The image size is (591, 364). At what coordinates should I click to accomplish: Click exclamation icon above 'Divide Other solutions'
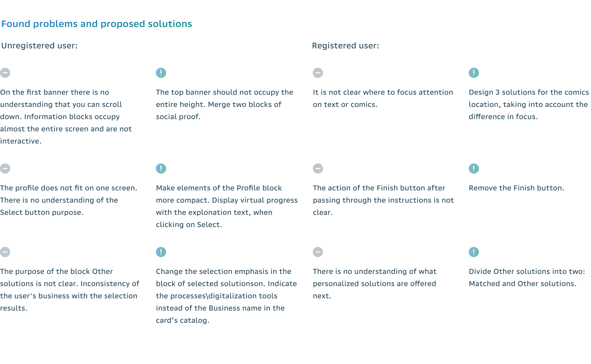[474, 252]
